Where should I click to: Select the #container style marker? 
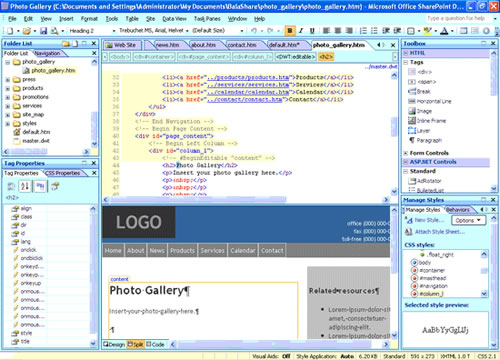point(415,270)
